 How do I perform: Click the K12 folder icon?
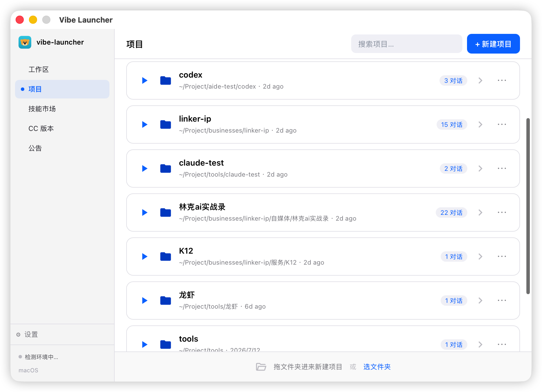[166, 257]
